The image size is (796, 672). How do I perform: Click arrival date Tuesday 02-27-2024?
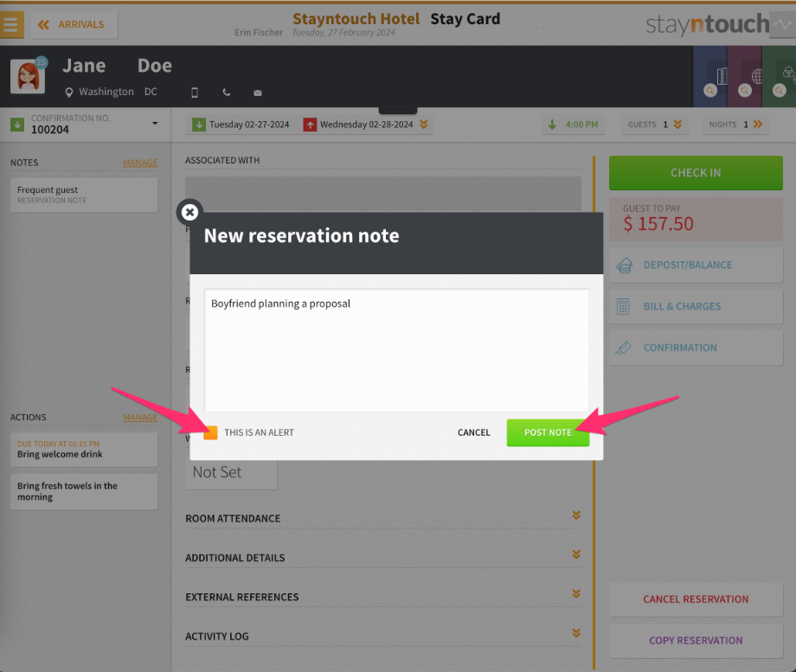[249, 125]
